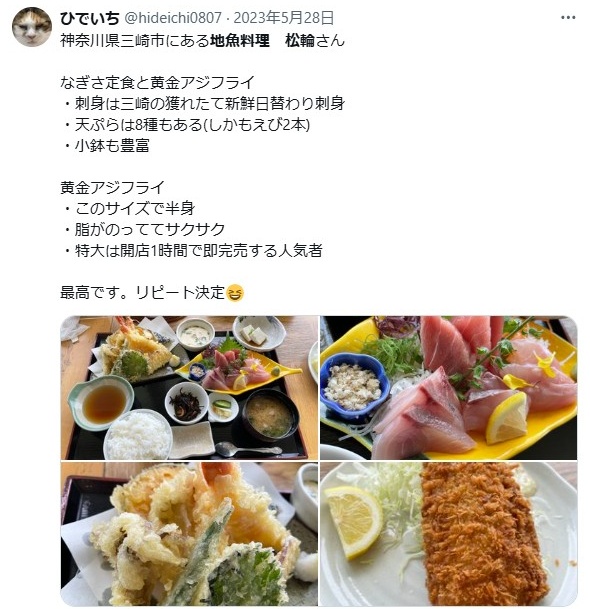
Task: Open the cat profile avatar
Action: (32, 27)
